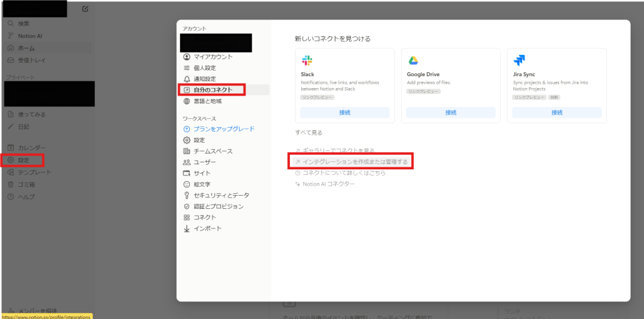Connect Google Drive with 接続 button
This screenshot has height=319, width=644.
(450, 113)
